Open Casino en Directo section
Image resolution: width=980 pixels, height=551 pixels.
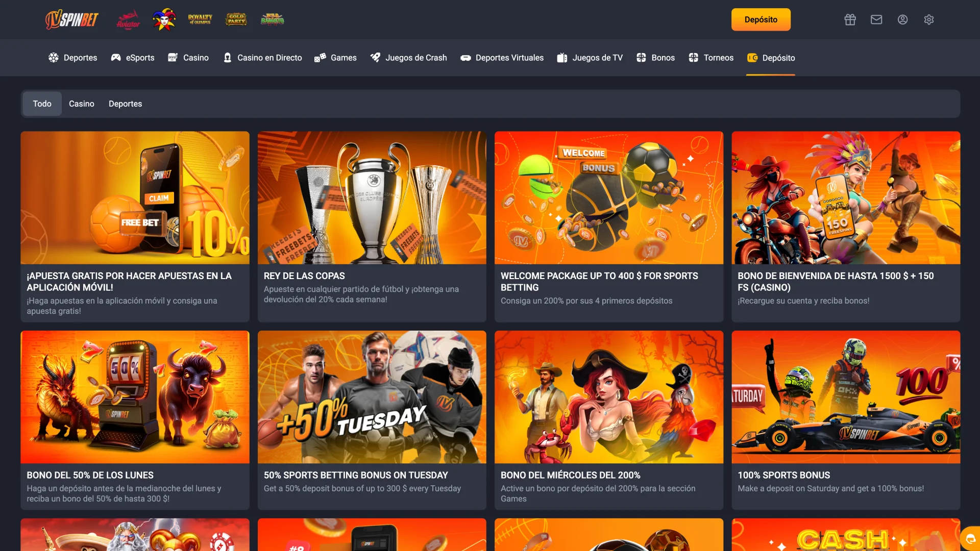[262, 58]
